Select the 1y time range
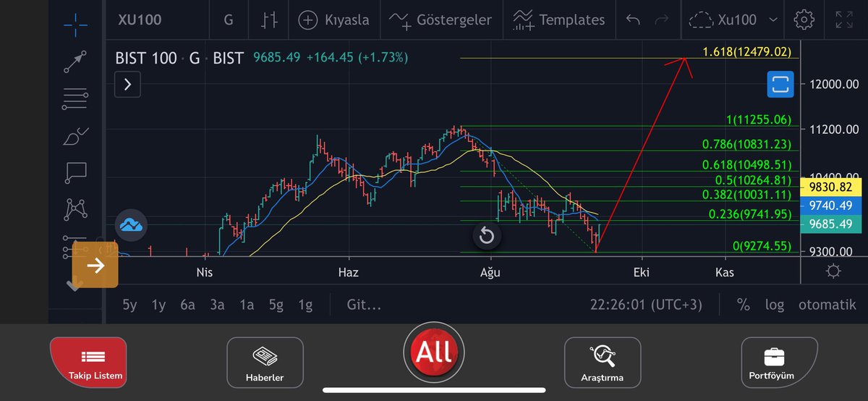The width and height of the screenshot is (868, 401). [158, 305]
